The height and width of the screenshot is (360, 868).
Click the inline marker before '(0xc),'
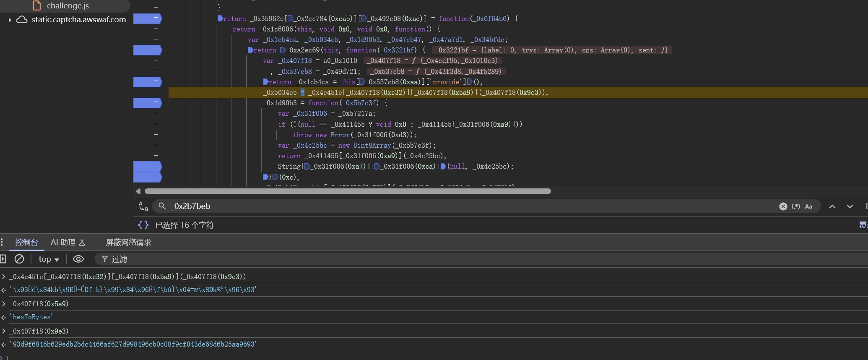(x=275, y=177)
